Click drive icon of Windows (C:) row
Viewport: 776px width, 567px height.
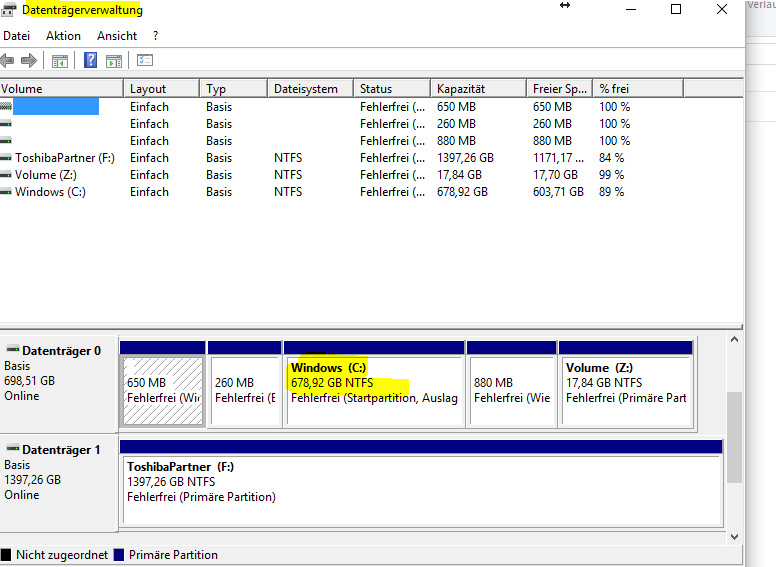pyautogui.click(x=6, y=192)
